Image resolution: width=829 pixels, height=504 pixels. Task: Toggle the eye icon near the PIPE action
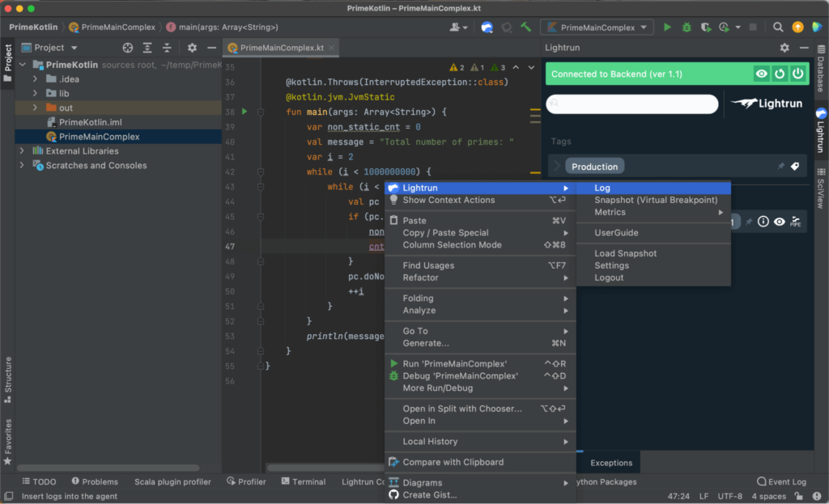pyautogui.click(x=779, y=221)
